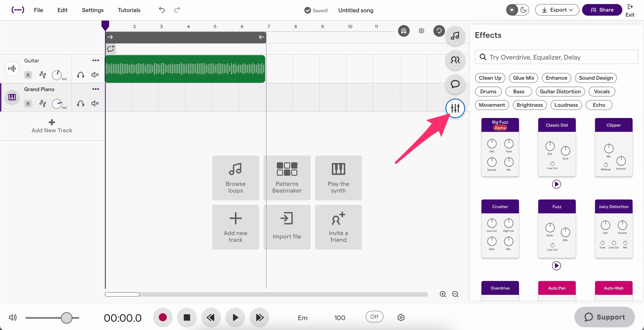
Task: Mute the Guitar track
Action: click(x=95, y=75)
